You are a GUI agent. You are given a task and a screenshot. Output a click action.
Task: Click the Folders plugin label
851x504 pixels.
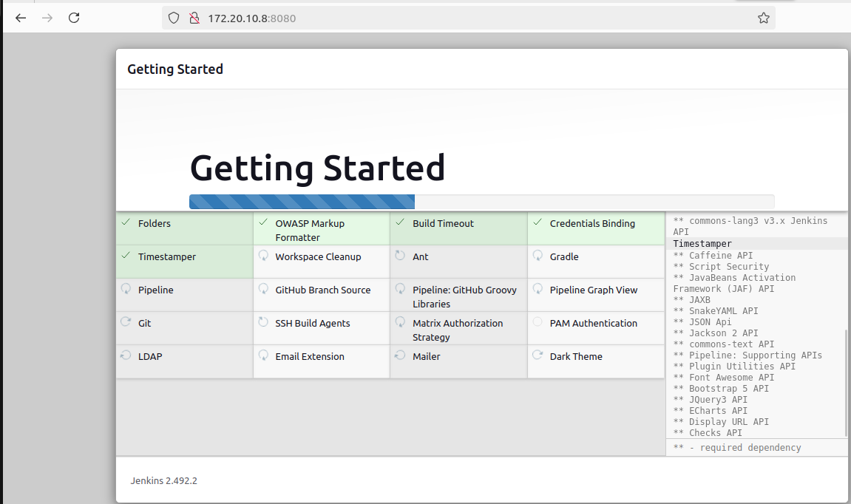[x=154, y=223]
